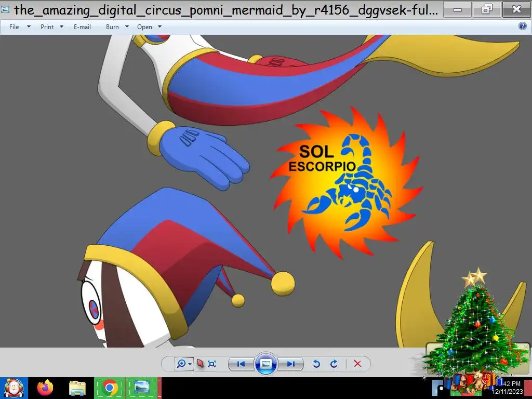The height and width of the screenshot is (399, 532).
Task: Open the Print menu
Action: [47, 27]
